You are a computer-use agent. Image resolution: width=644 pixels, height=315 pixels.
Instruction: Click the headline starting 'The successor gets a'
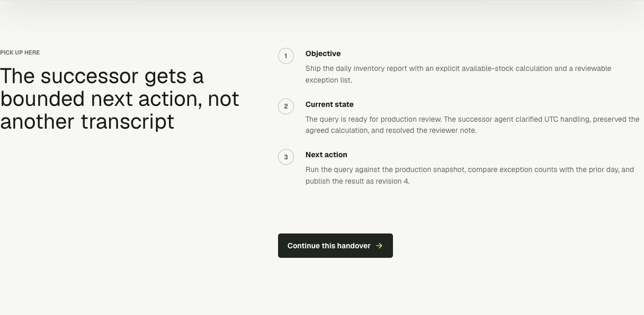pyautogui.click(x=120, y=99)
